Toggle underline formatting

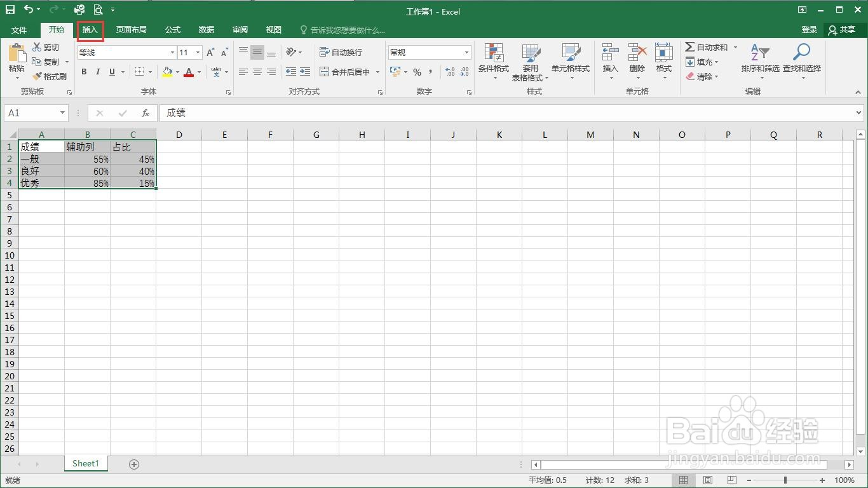112,72
